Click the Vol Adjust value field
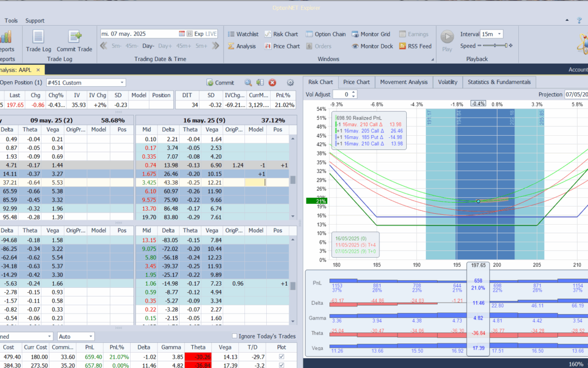This screenshot has width=588, height=368. 341,95
